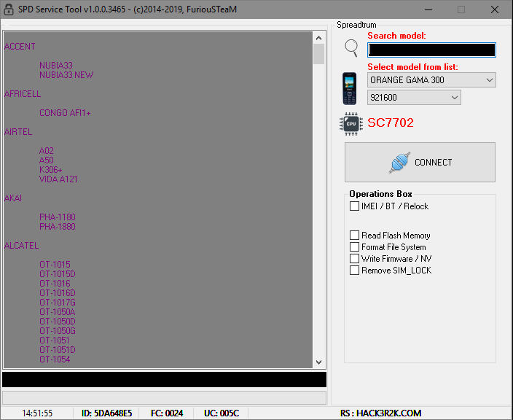Click the phone model picture
This screenshot has height=420, width=513.
click(350, 89)
